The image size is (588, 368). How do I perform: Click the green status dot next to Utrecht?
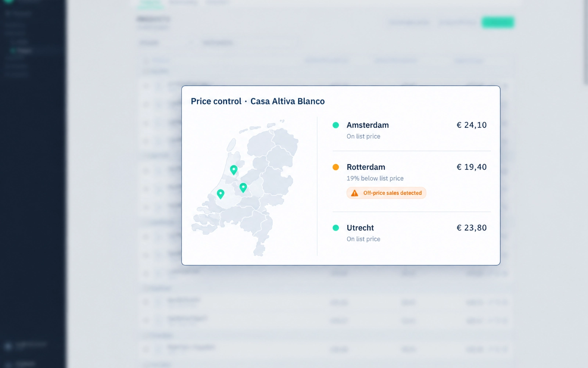pyautogui.click(x=336, y=228)
